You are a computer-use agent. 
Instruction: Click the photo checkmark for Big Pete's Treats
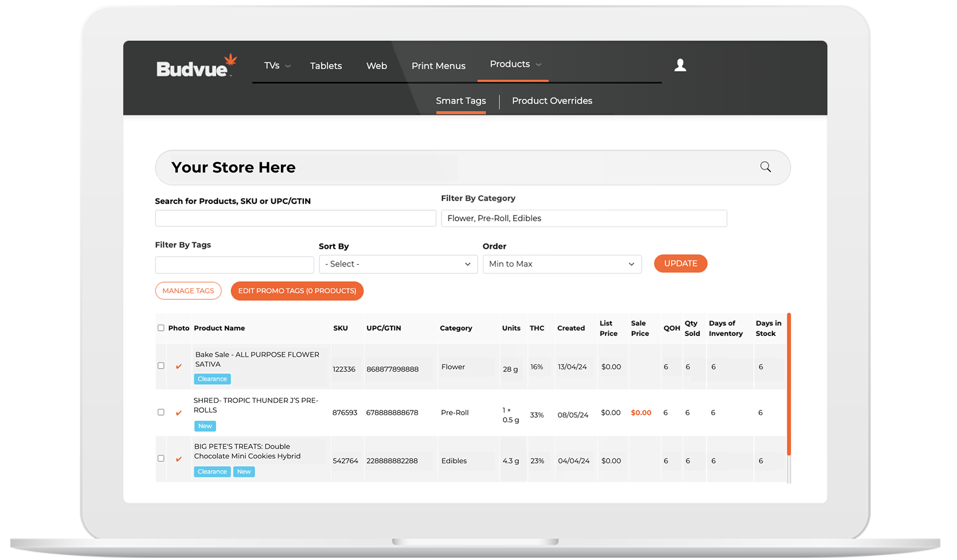coord(179,459)
